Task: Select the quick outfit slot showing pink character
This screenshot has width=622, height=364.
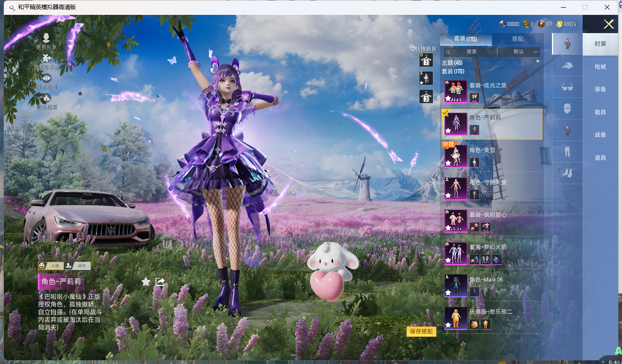Action: [x=426, y=78]
